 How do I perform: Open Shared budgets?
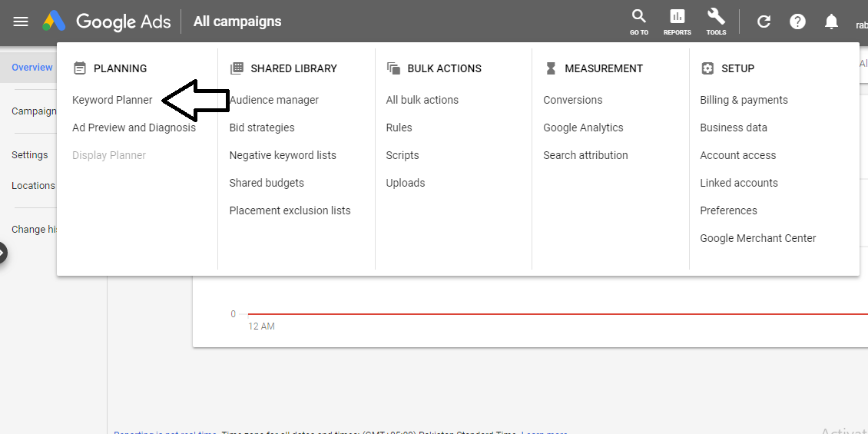coord(267,184)
